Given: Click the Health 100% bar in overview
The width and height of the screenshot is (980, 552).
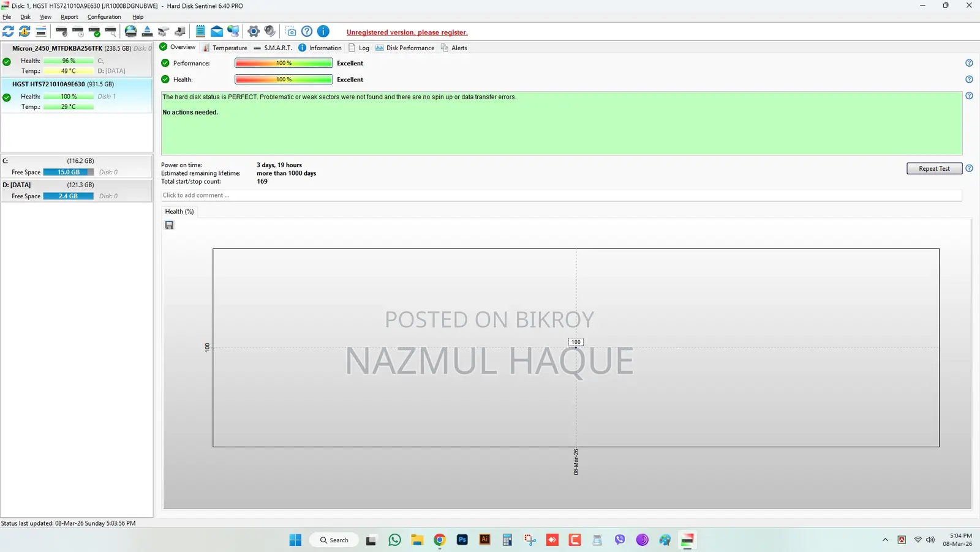Looking at the screenshot, I should [x=284, y=80].
